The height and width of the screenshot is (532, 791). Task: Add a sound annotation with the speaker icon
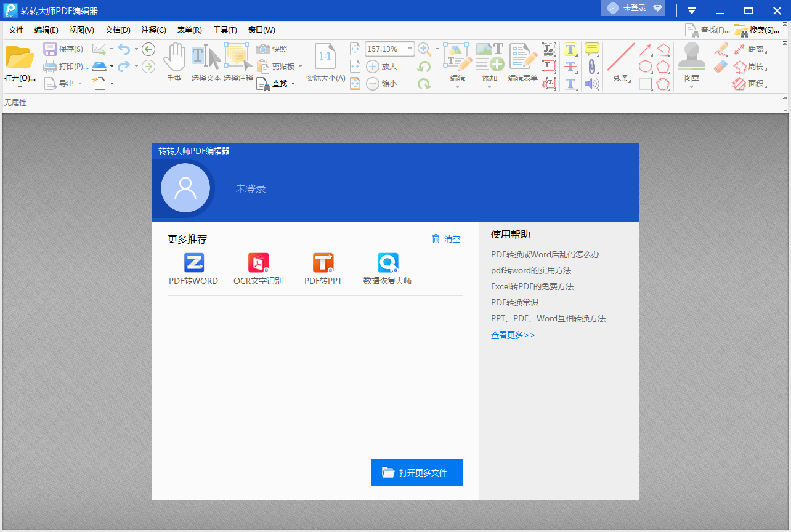[591, 84]
